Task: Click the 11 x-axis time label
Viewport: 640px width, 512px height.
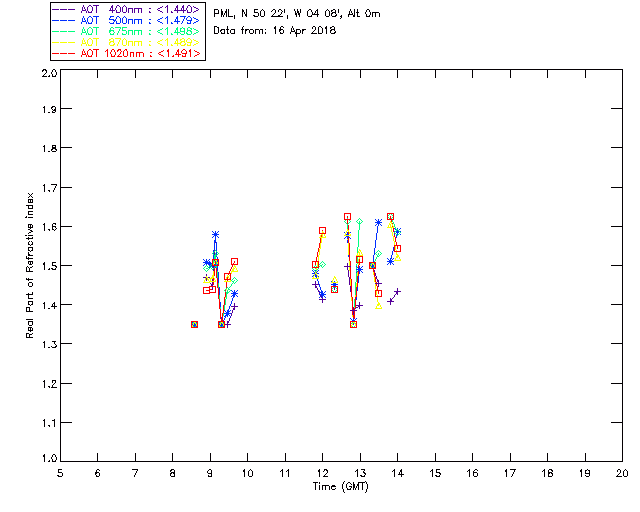Action: (285, 473)
